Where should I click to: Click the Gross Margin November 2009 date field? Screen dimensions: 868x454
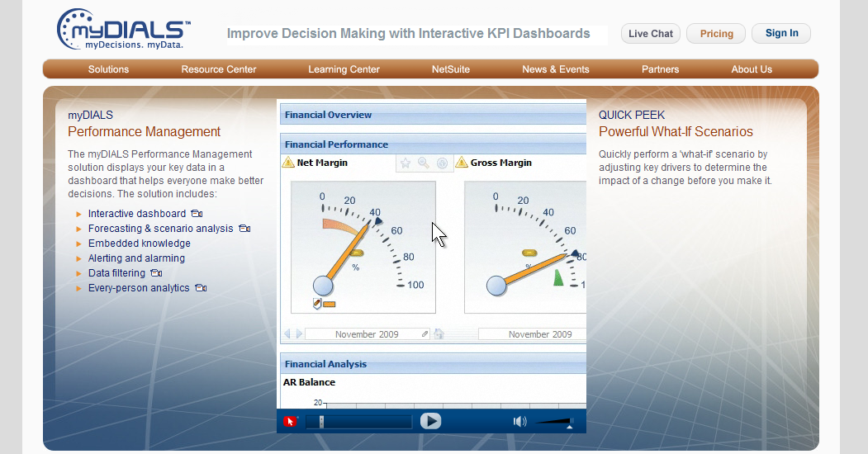(x=533, y=334)
